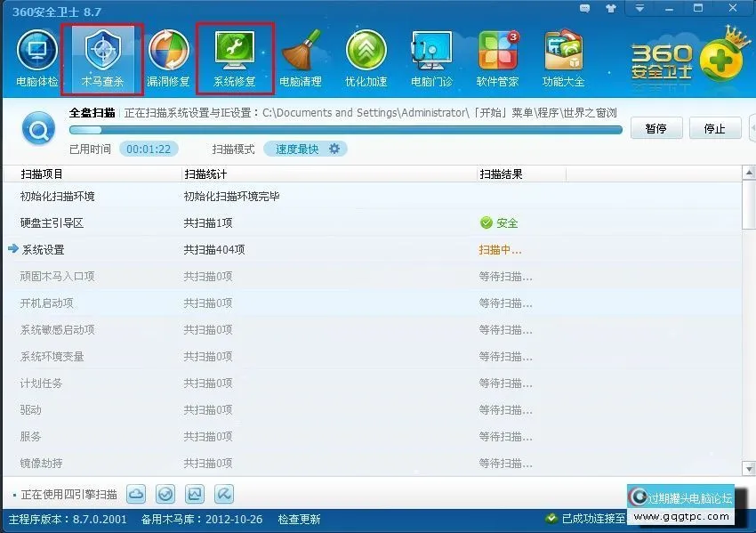Toggle the cloud scan engine icon

pos(136,494)
